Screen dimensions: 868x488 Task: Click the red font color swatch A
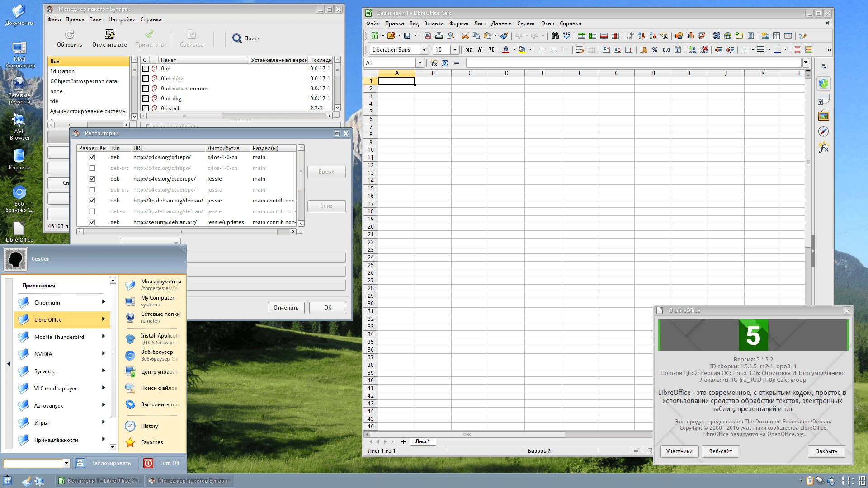pos(506,50)
